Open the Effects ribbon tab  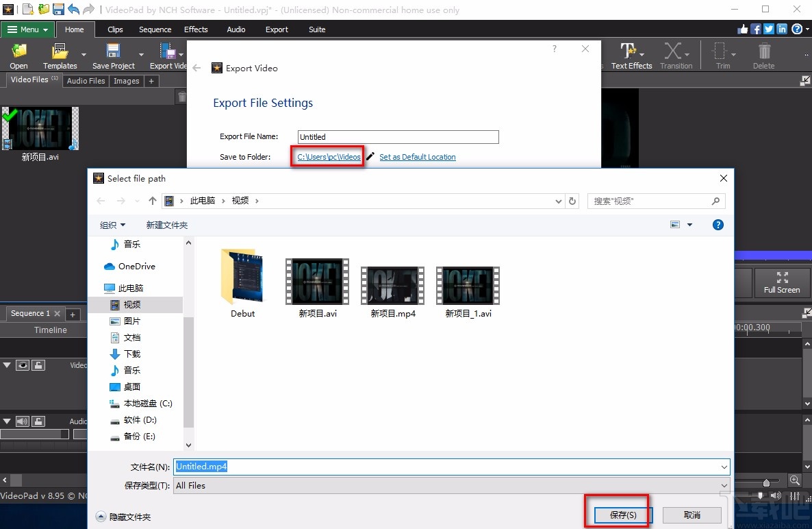196,29
